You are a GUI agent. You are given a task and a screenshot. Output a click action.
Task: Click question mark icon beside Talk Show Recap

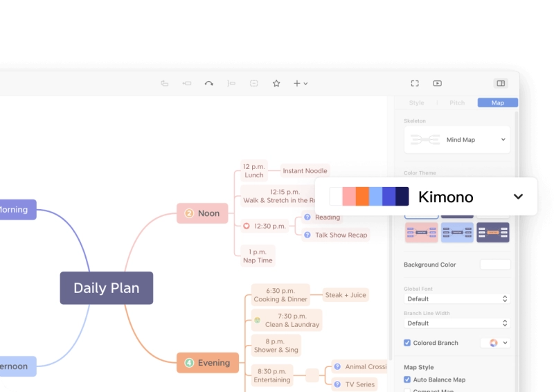click(x=307, y=235)
